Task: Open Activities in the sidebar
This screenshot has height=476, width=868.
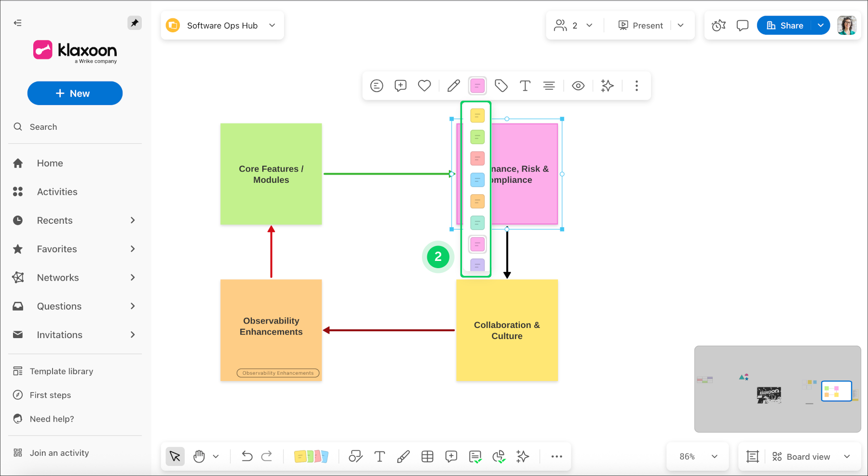Action: click(57, 192)
